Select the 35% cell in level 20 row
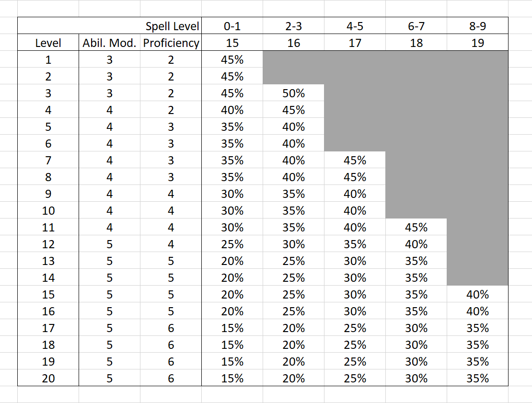The height and width of the screenshot is (403, 532). click(x=477, y=378)
